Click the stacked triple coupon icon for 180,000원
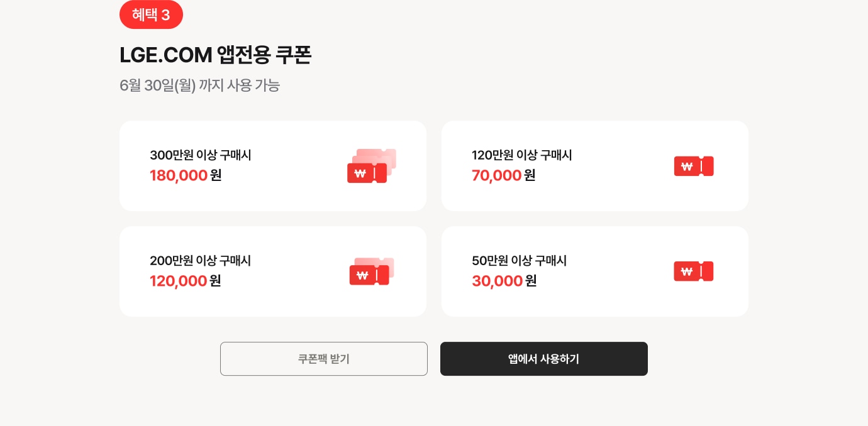 [372, 166]
